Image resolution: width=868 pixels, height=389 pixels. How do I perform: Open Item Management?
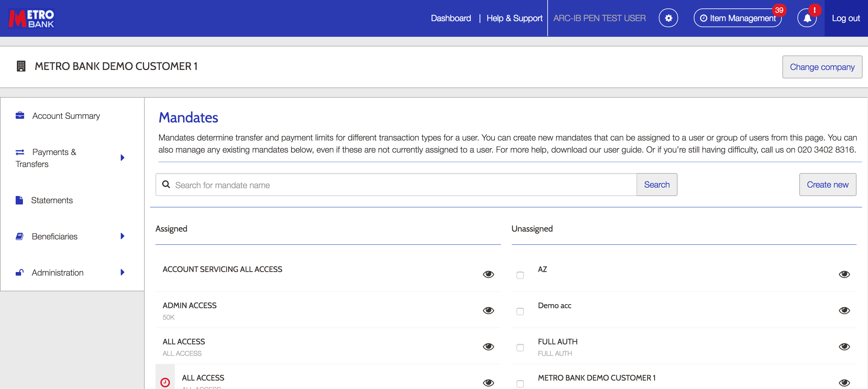click(x=737, y=18)
